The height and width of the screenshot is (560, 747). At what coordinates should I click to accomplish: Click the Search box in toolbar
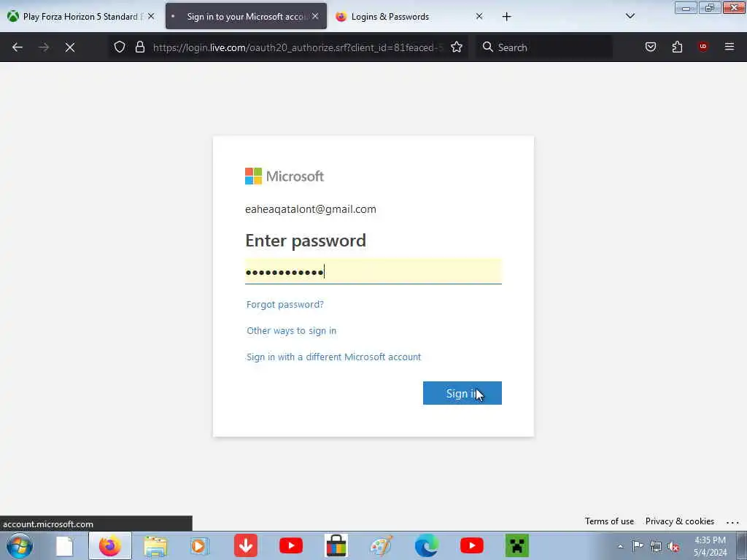click(544, 47)
